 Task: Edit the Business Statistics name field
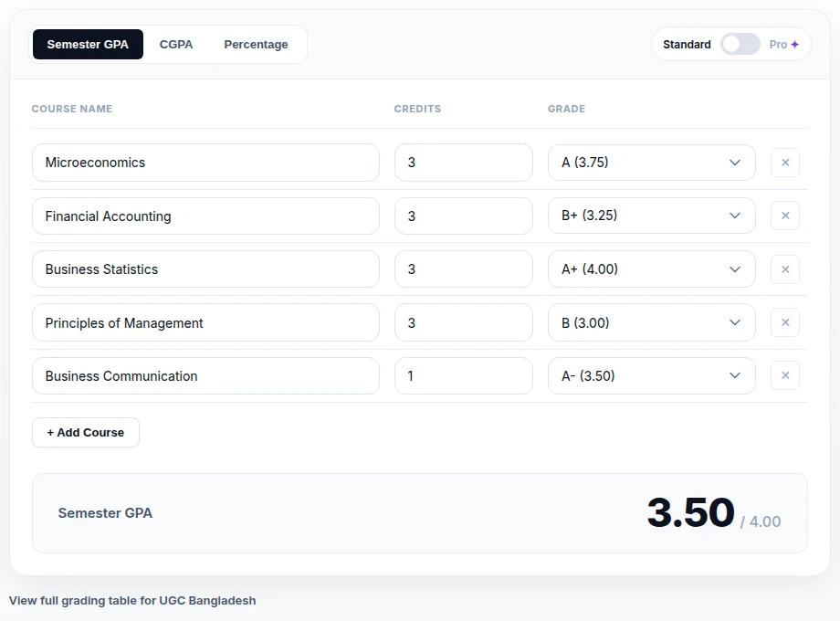pos(205,269)
